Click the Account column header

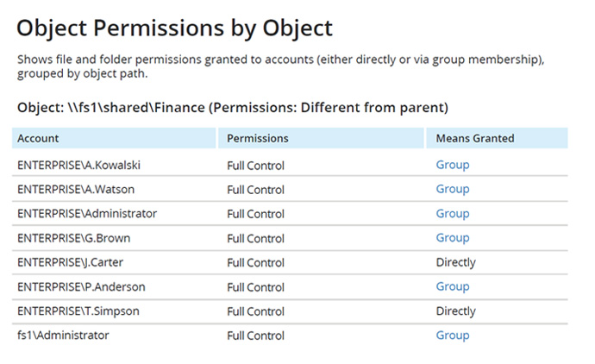114,138
